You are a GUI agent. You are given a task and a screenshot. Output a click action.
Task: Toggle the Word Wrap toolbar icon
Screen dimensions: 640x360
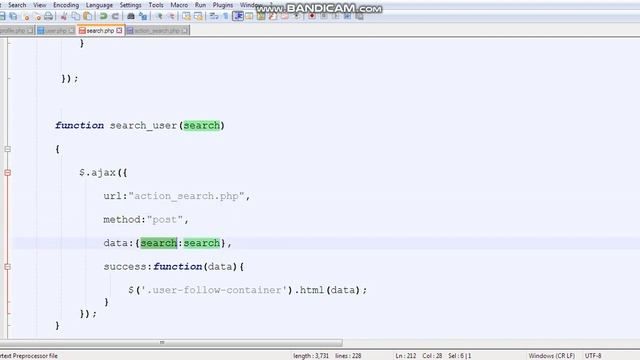[213, 16]
